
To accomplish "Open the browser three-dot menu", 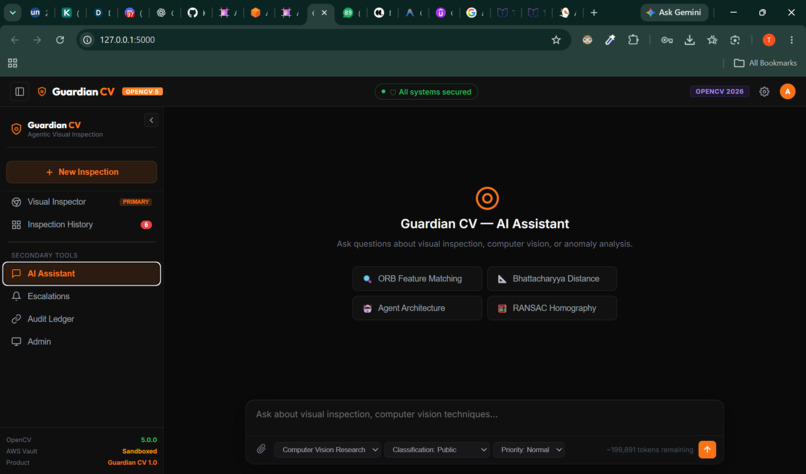I will tap(791, 40).
